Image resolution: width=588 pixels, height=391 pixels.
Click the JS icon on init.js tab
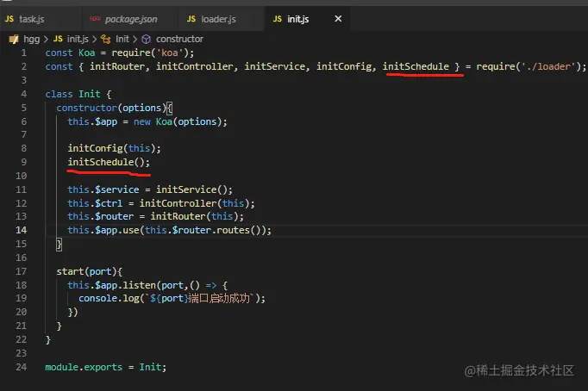click(x=278, y=19)
